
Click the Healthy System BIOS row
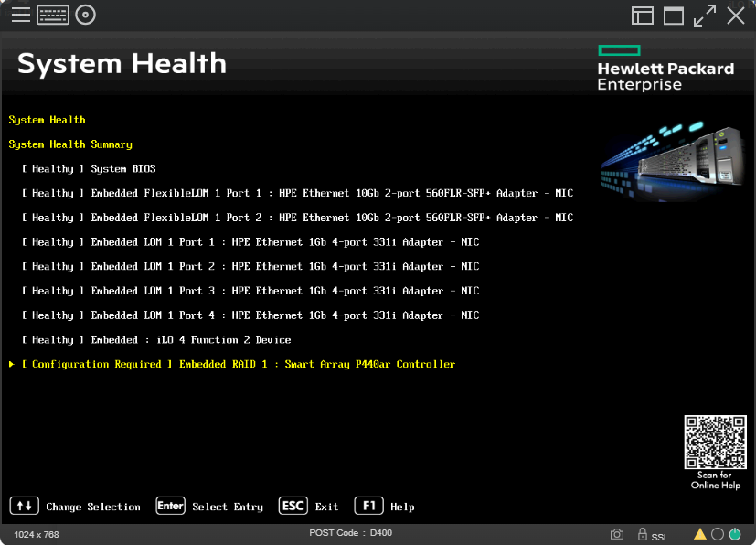[89, 169]
